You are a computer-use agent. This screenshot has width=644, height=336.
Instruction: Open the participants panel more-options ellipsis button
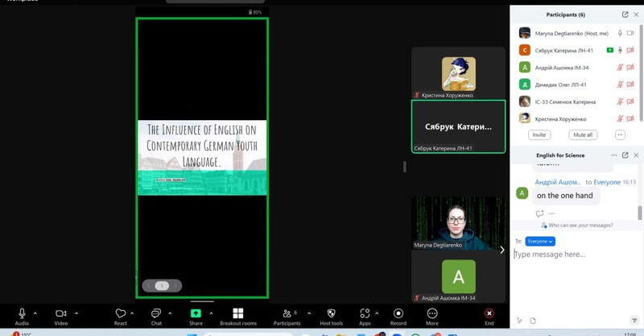coord(620,135)
